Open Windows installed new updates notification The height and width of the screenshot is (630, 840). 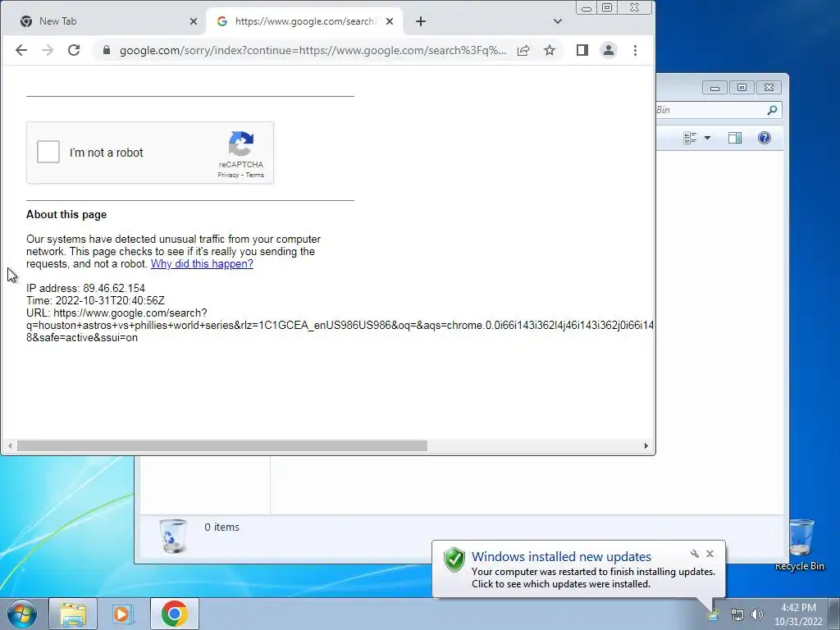click(561, 557)
